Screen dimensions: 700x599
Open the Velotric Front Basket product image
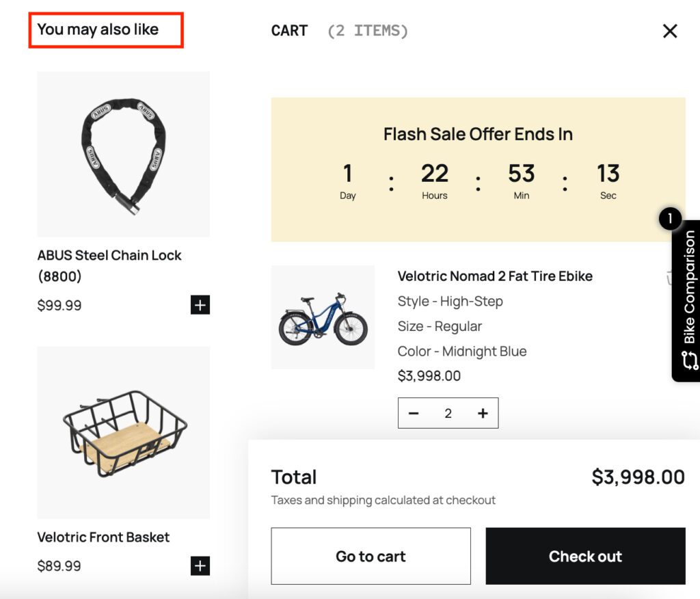pos(124,432)
